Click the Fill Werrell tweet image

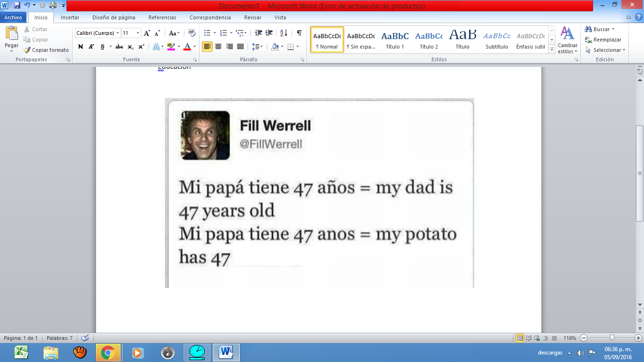(x=319, y=193)
